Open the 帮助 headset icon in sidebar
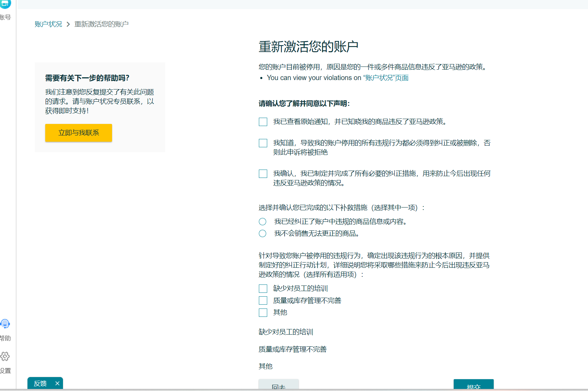Screen dimensions: 588x391 [5, 324]
